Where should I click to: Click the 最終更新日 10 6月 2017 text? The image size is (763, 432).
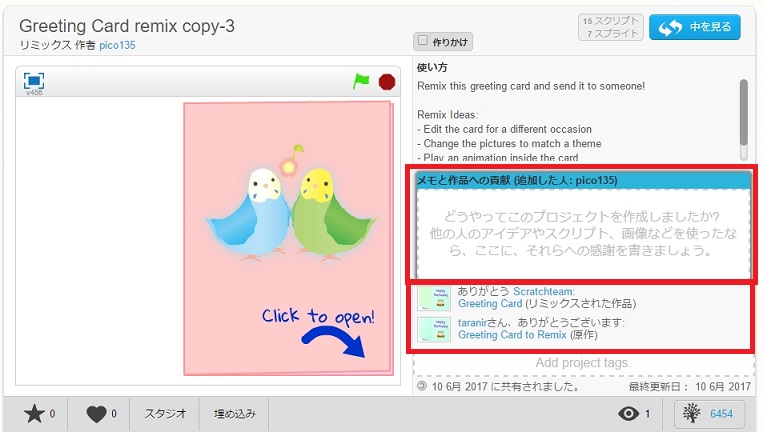690,387
